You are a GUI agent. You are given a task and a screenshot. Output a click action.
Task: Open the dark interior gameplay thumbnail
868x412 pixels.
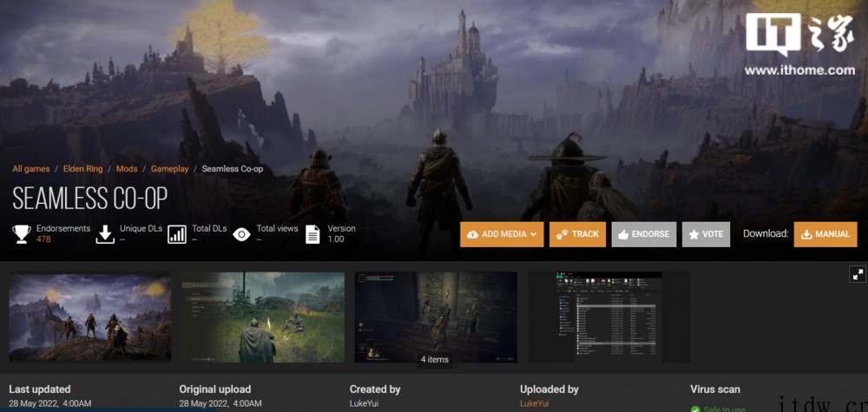pos(436,317)
